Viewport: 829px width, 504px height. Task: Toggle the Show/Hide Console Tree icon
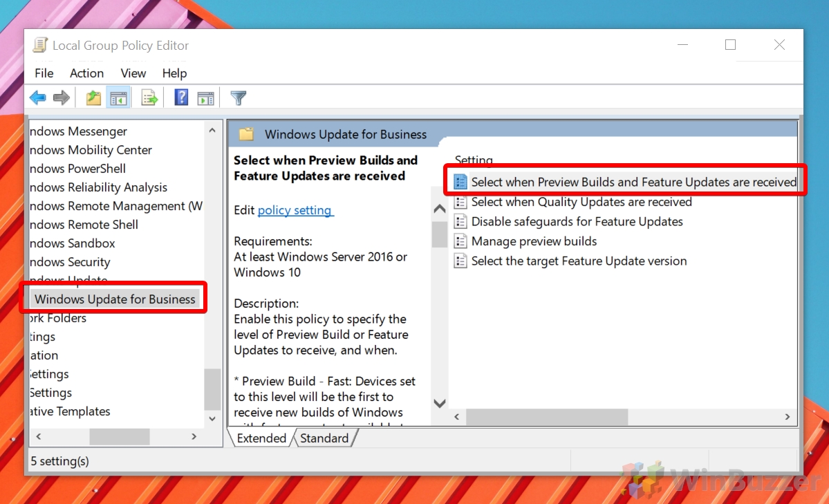click(x=118, y=98)
